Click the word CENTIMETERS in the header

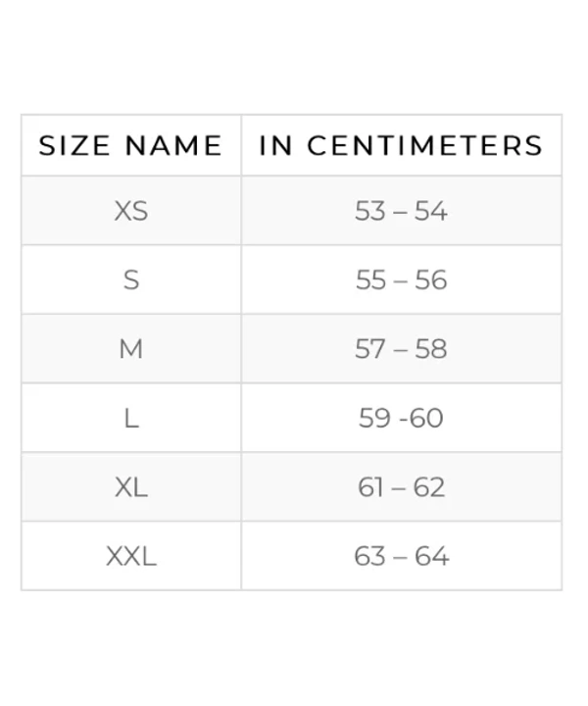424,146
